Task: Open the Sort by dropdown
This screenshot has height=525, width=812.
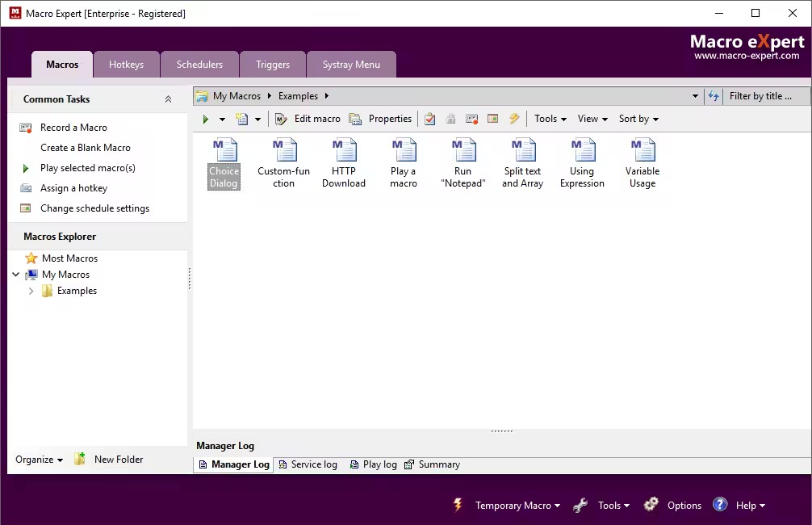Action: [638, 119]
